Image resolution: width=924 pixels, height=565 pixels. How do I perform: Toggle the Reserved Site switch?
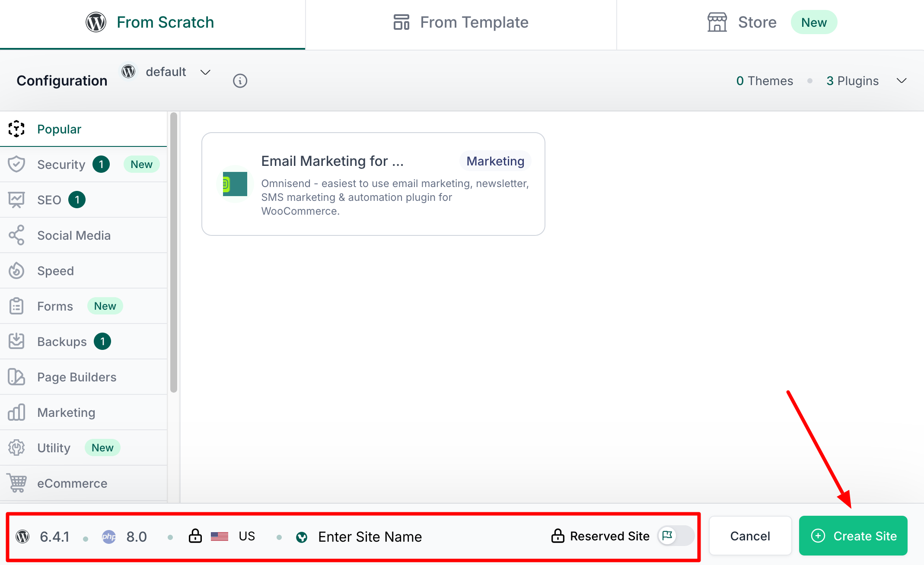click(x=675, y=536)
